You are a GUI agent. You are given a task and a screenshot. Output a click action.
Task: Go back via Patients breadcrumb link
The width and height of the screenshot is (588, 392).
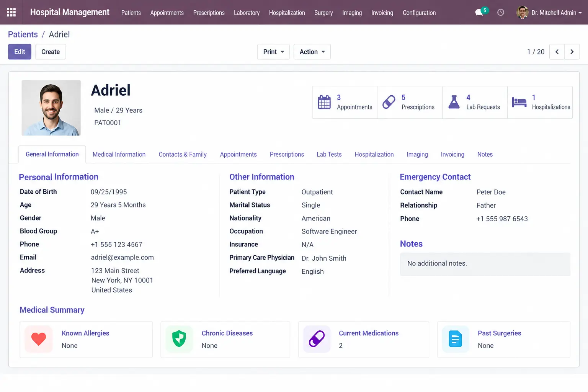[x=23, y=34]
